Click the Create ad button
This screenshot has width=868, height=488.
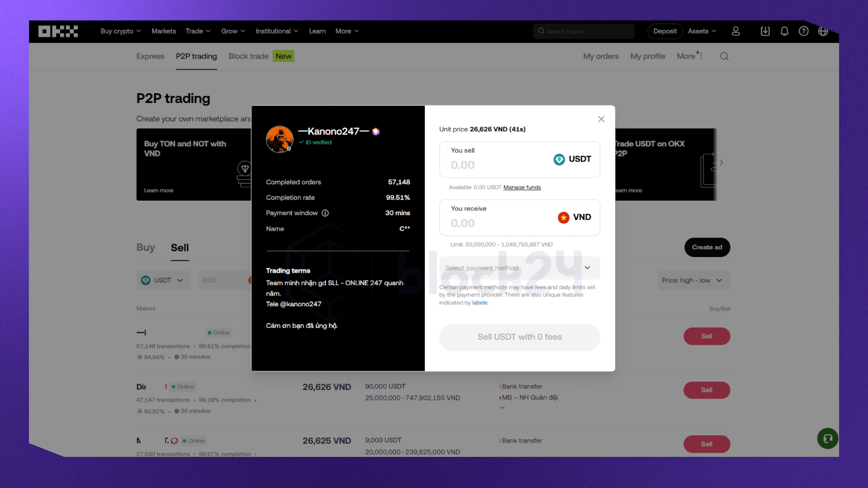707,247
